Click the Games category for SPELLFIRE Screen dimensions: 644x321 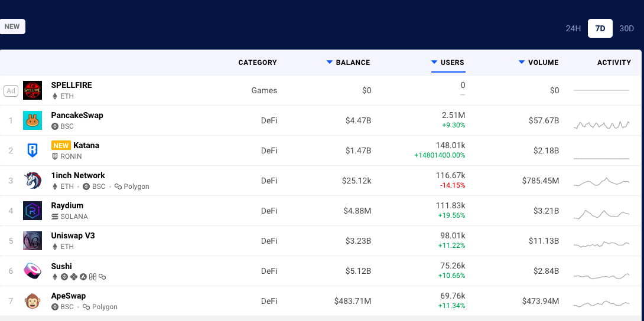[x=264, y=90]
